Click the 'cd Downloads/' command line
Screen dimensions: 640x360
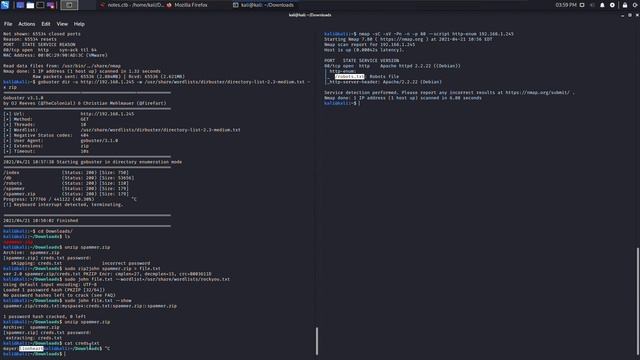38,231
